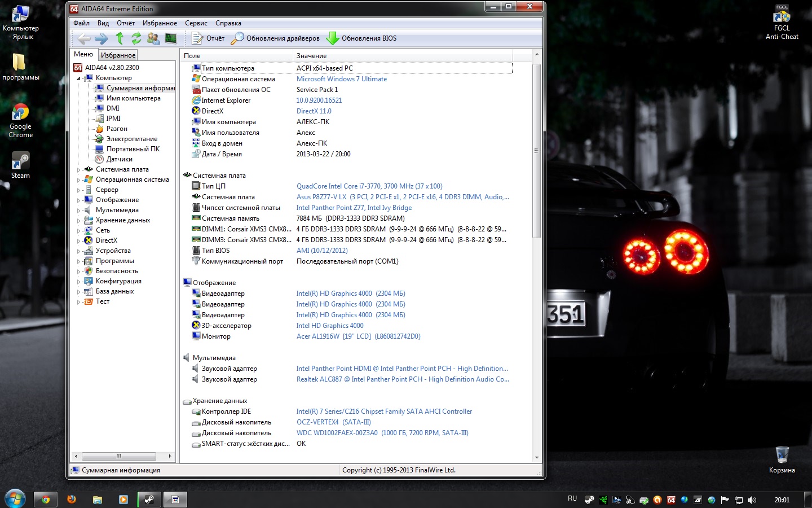Click the Поле column header
812x508 pixels.
[x=237, y=56]
